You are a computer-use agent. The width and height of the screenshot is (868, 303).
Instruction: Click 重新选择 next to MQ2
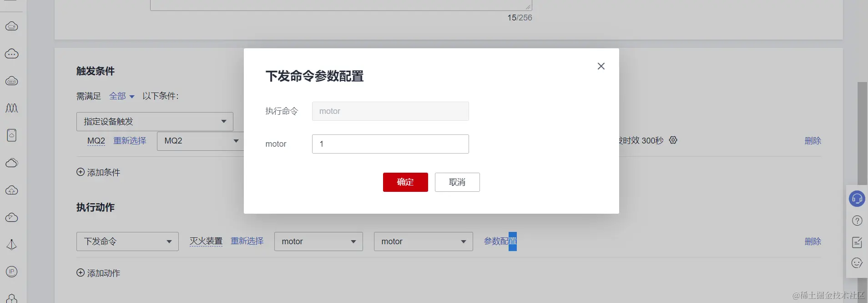pos(130,141)
